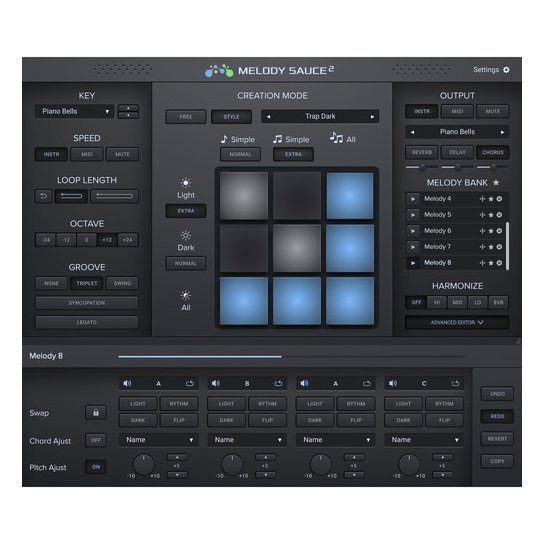Select the long loop length icon

(x=114, y=196)
